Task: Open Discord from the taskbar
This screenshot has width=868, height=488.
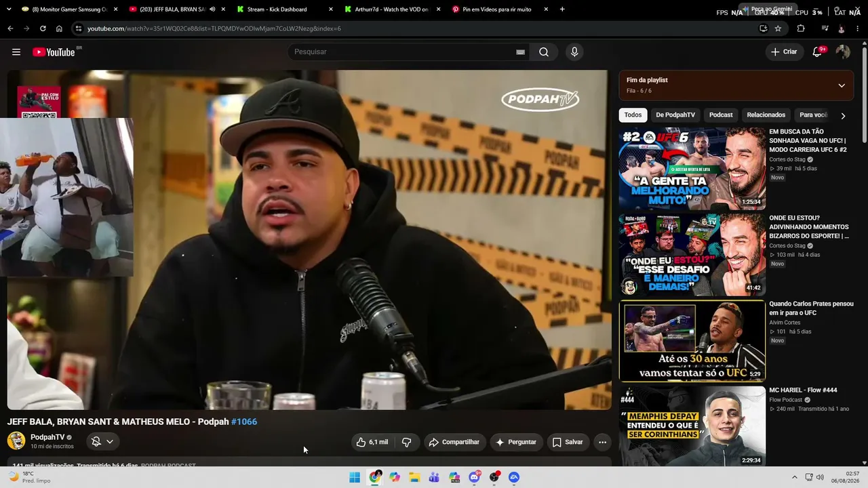Action: [475, 477]
